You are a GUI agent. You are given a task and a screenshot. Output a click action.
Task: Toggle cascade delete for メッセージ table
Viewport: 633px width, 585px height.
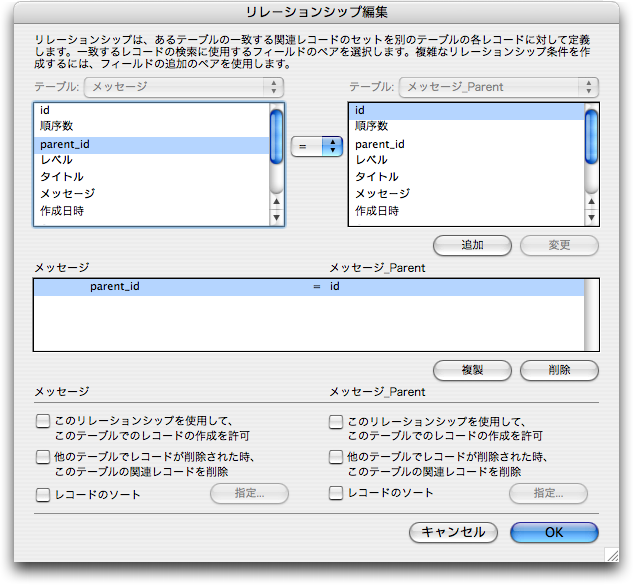pos(43,457)
